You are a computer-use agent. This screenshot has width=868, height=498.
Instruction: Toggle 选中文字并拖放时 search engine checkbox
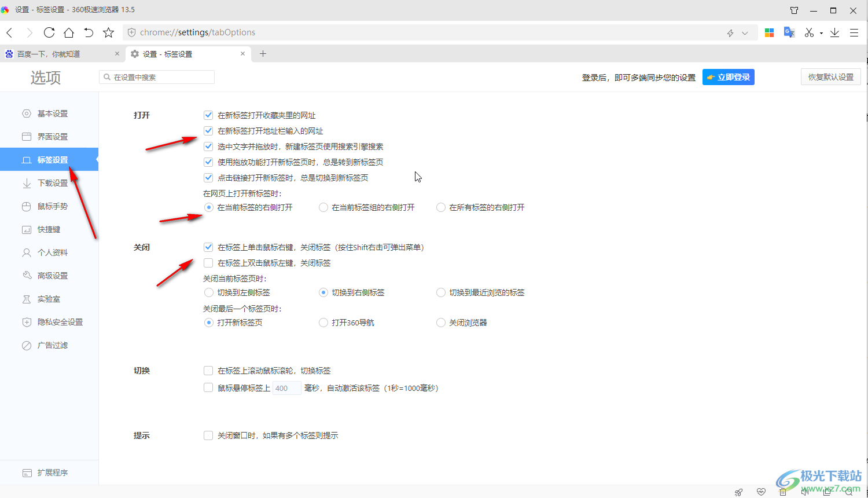click(208, 147)
